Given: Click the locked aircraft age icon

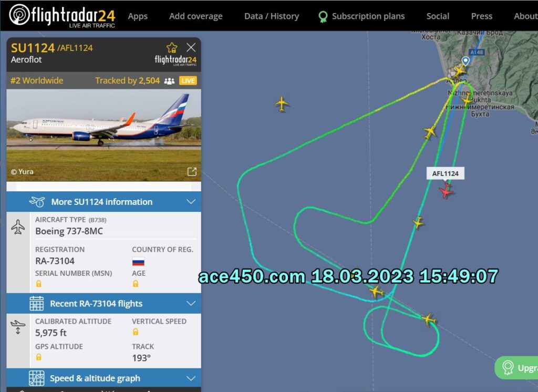Looking at the screenshot, I should 136,284.
